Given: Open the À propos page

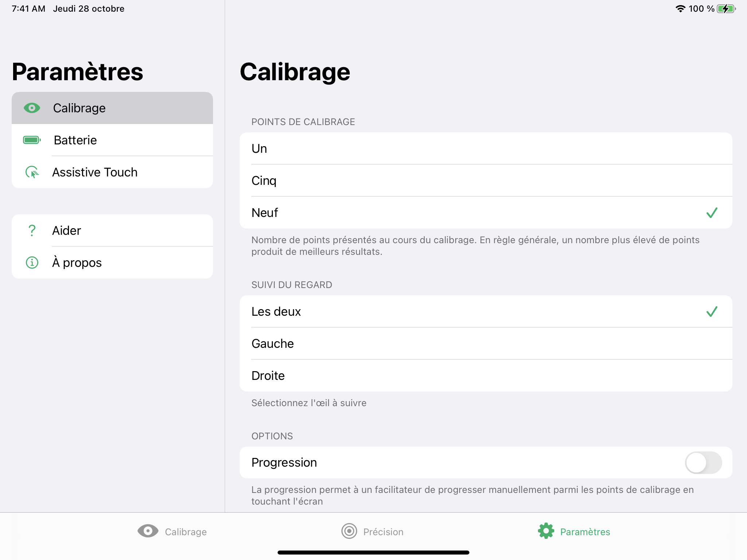Looking at the screenshot, I should (112, 262).
